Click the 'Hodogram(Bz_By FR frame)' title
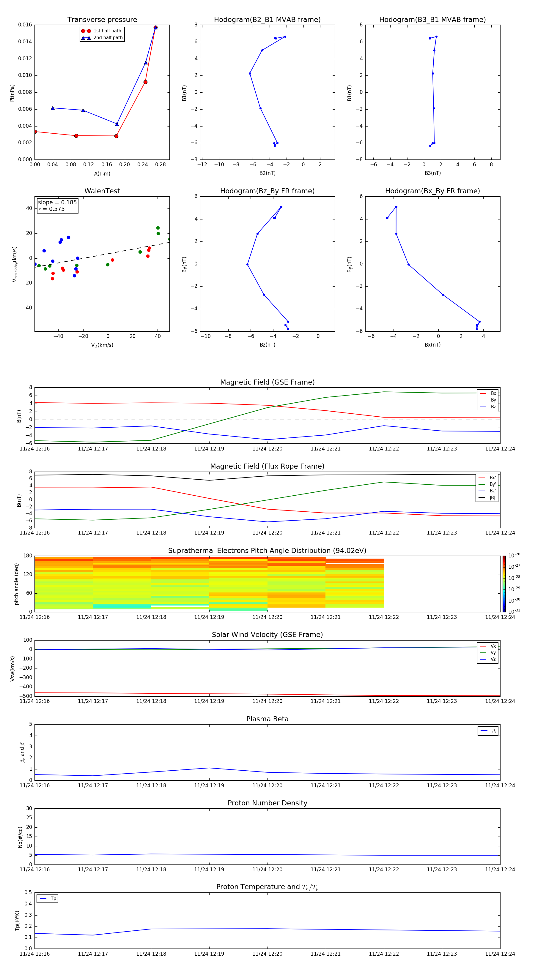535x980 pixels. pyautogui.click(x=267, y=191)
